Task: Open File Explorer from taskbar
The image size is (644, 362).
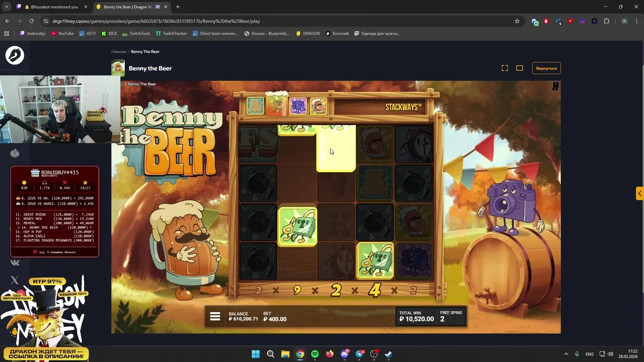Action: click(285, 354)
